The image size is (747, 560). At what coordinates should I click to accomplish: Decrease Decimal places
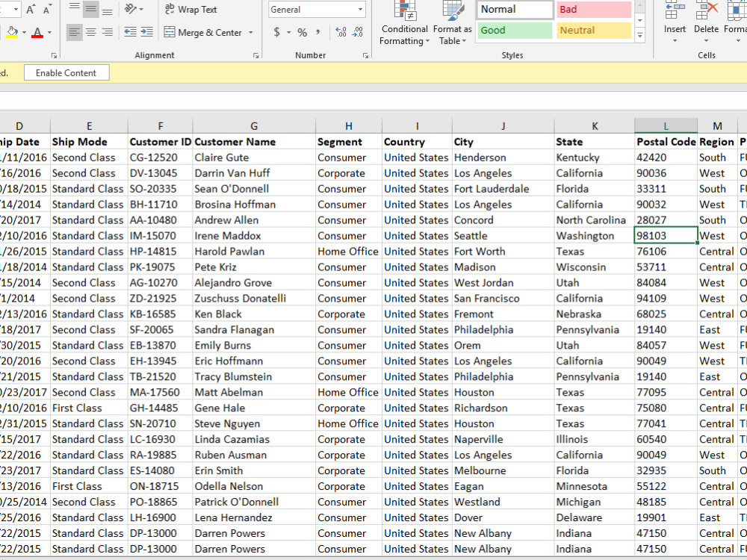coord(357,32)
